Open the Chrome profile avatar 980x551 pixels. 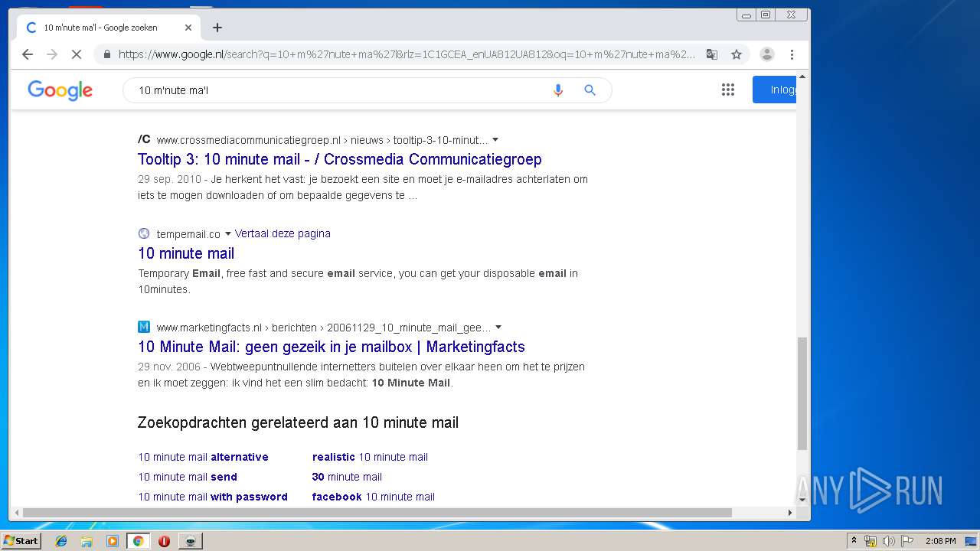click(766, 54)
